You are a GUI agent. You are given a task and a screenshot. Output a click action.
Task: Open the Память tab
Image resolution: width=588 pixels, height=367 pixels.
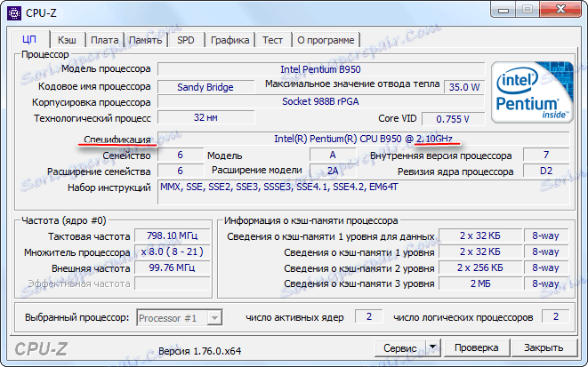[x=146, y=40]
